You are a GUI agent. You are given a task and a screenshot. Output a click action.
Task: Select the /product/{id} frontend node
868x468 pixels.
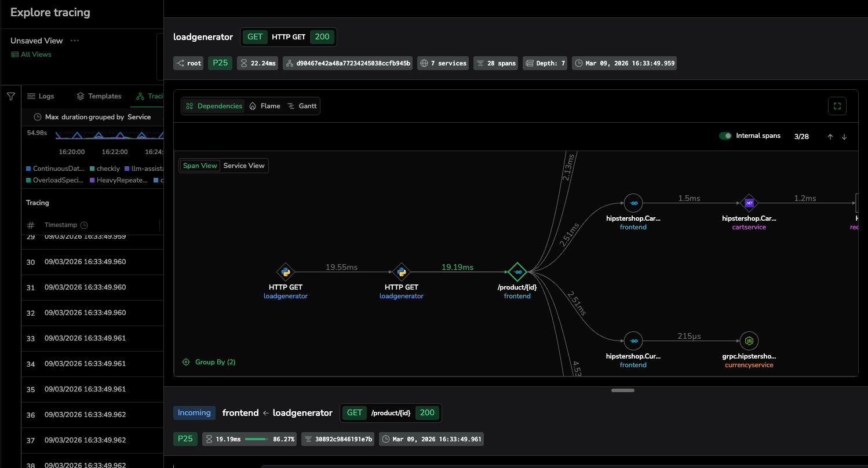(517, 272)
